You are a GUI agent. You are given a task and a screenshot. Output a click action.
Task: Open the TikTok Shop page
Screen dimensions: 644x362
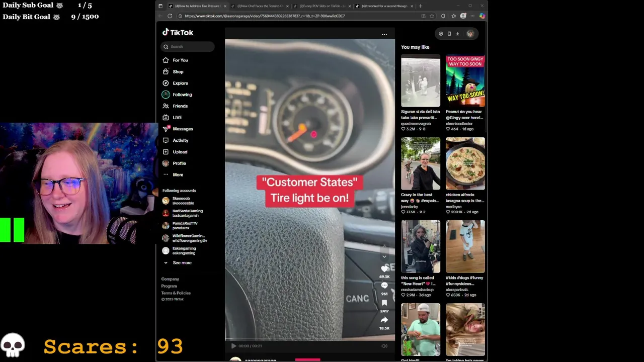click(173, 72)
